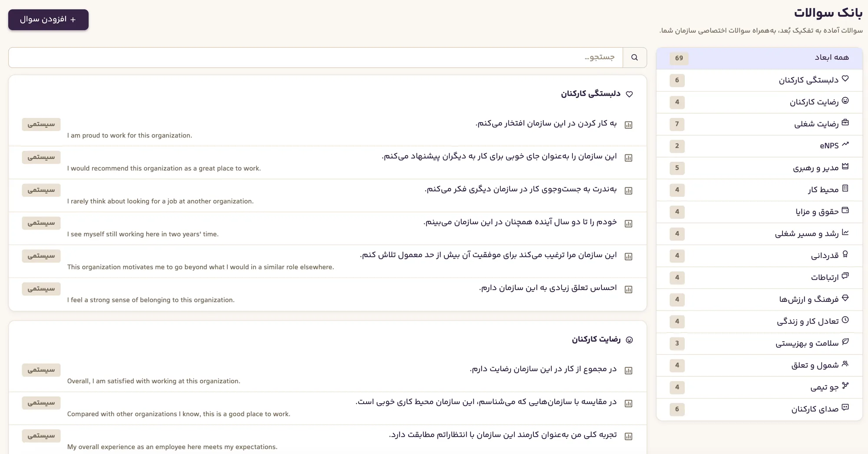Click the building icon beside محیط کار
868x454 pixels.
(x=845, y=189)
